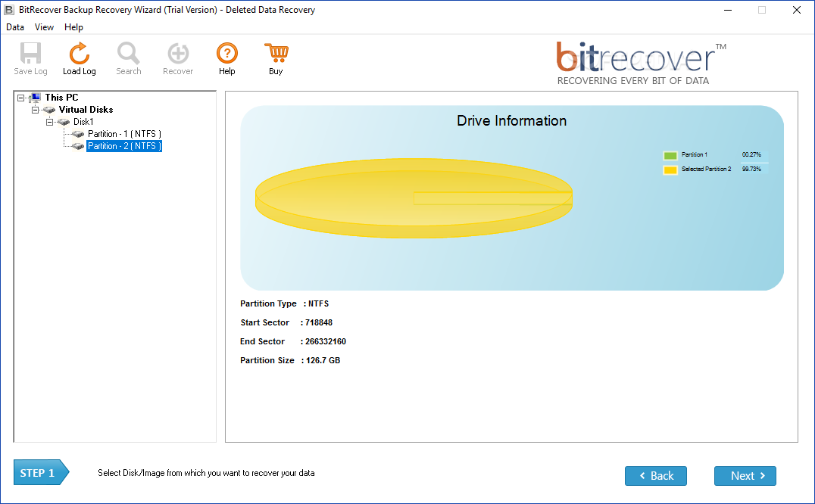
Task: Collapse the This PC tree node
Action: coord(20,98)
